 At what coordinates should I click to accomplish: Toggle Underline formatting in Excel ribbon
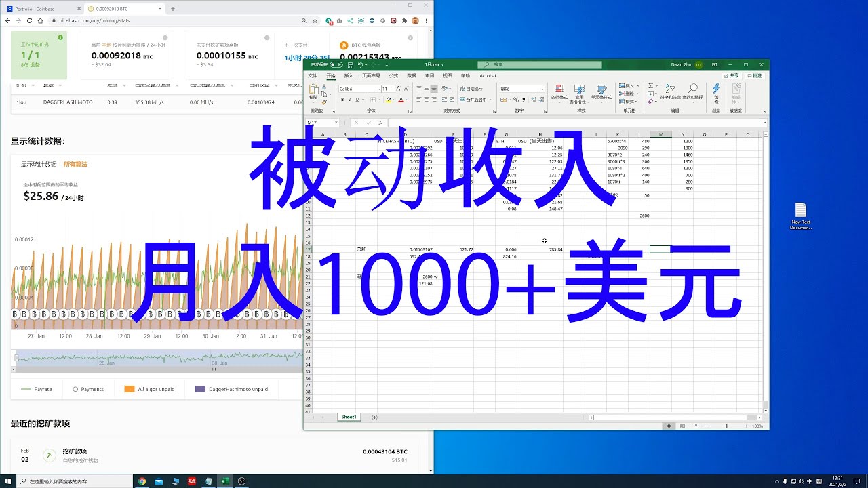(359, 100)
